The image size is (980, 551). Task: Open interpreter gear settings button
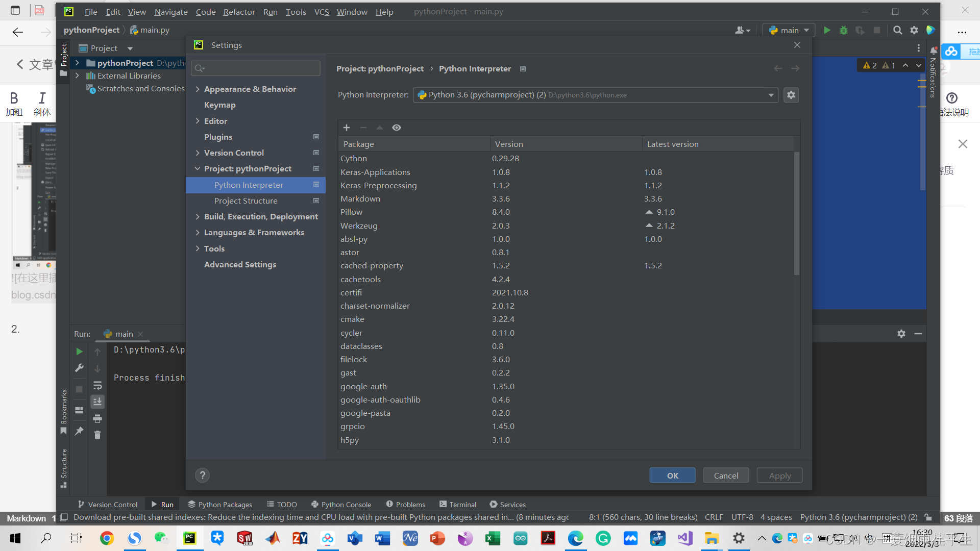[x=791, y=95]
